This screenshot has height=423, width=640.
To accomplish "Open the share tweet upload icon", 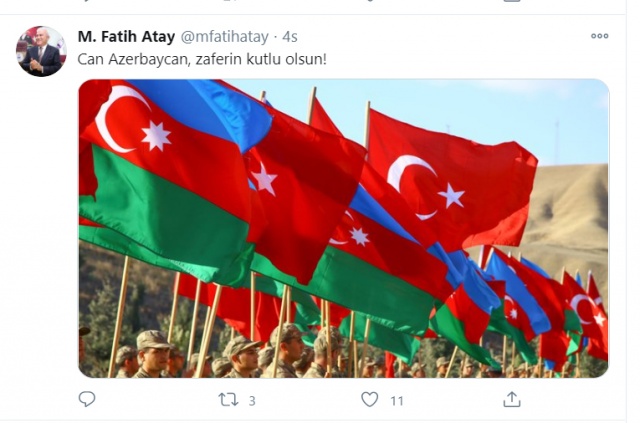I will coord(511,399).
